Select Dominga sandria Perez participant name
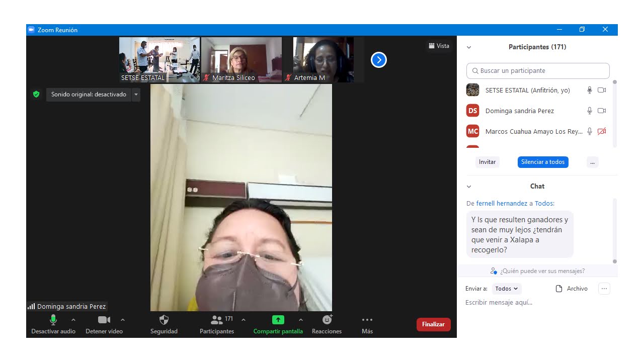Image resolution: width=644 pixels, height=362 pixels. (x=520, y=111)
